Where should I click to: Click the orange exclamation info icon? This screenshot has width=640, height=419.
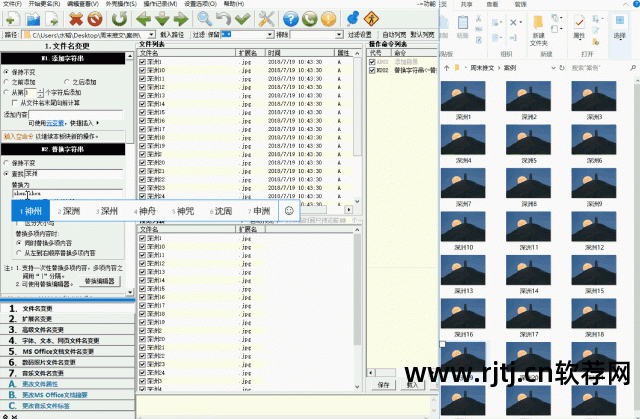click(x=329, y=19)
